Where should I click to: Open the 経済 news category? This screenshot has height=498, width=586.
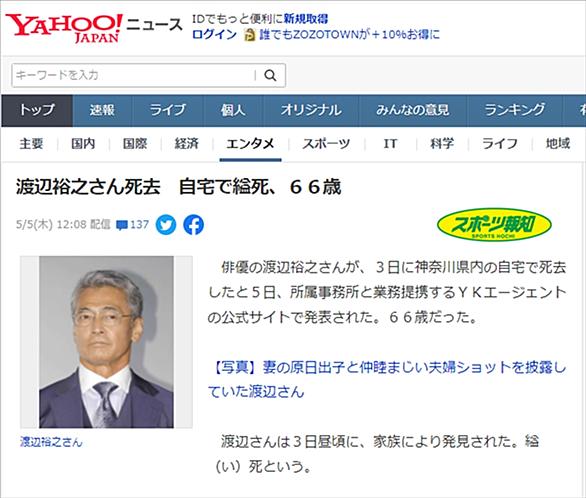point(186,144)
